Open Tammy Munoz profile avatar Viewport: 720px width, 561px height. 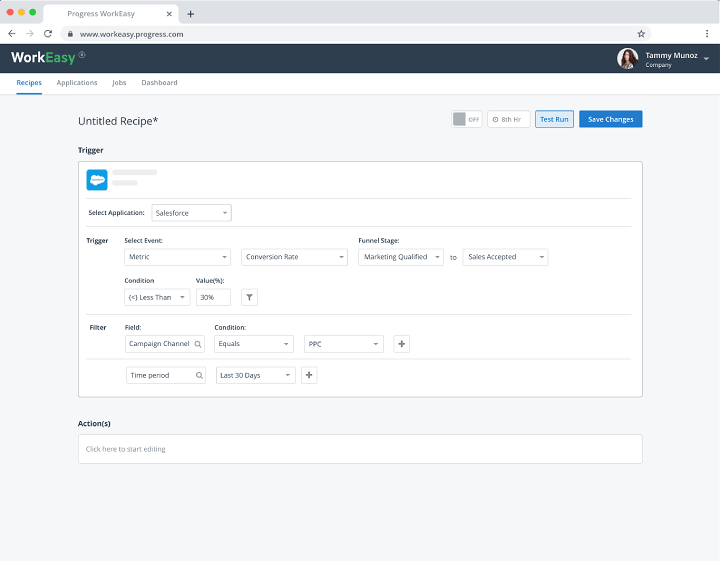pyautogui.click(x=627, y=59)
